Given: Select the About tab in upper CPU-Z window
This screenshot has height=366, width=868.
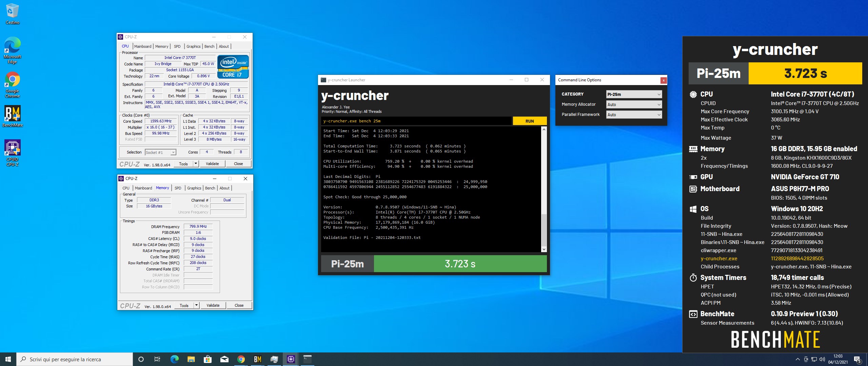Looking at the screenshot, I should coord(224,46).
